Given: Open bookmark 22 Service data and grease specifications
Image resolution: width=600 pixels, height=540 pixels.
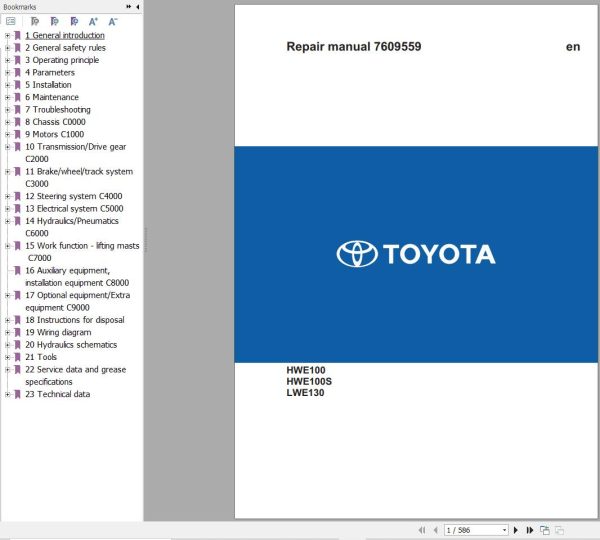Looking at the screenshot, I should (x=75, y=375).
